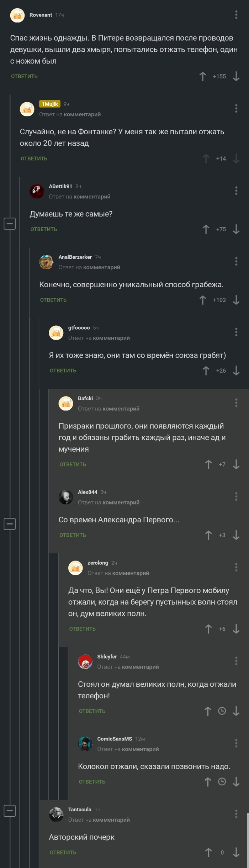Upvote zerolong's Пётр Первый joke
Screen dimensions: 249x868
(208, 629)
